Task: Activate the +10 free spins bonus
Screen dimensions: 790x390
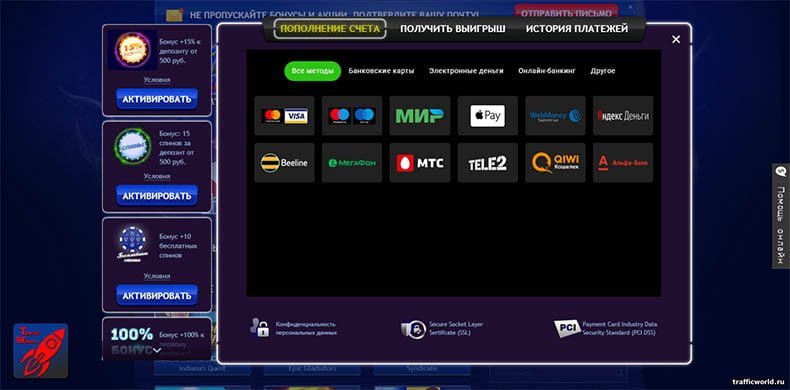Action: tap(157, 295)
